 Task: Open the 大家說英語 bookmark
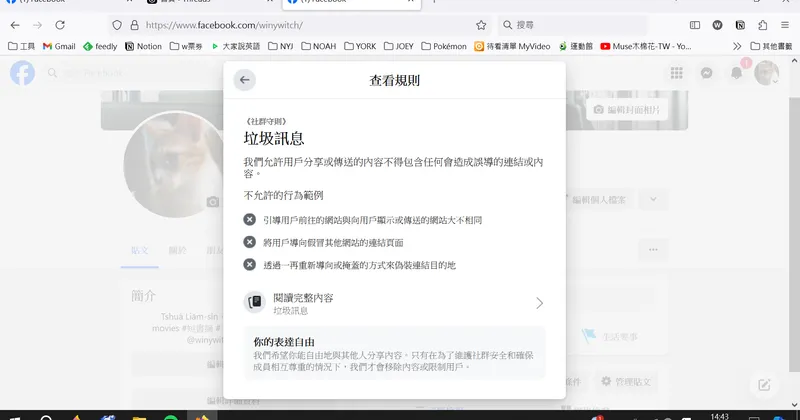(235, 46)
